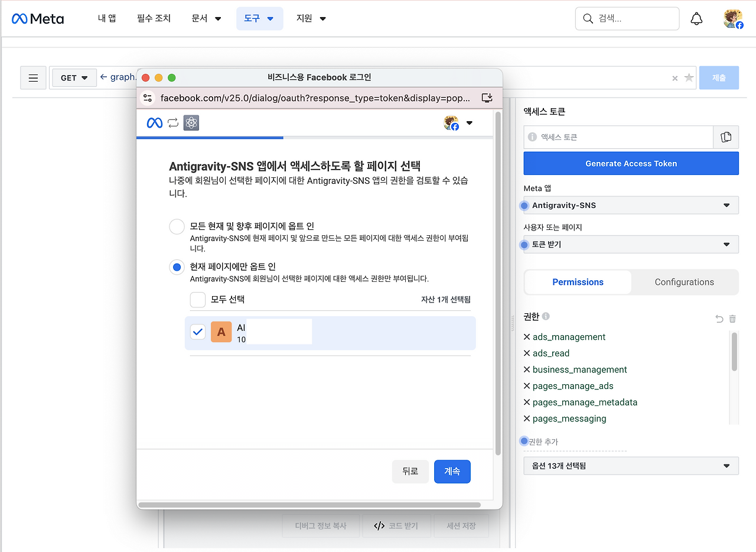Switch to the Configurations tab
The height and width of the screenshot is (552, 756).
pos(685,283)
